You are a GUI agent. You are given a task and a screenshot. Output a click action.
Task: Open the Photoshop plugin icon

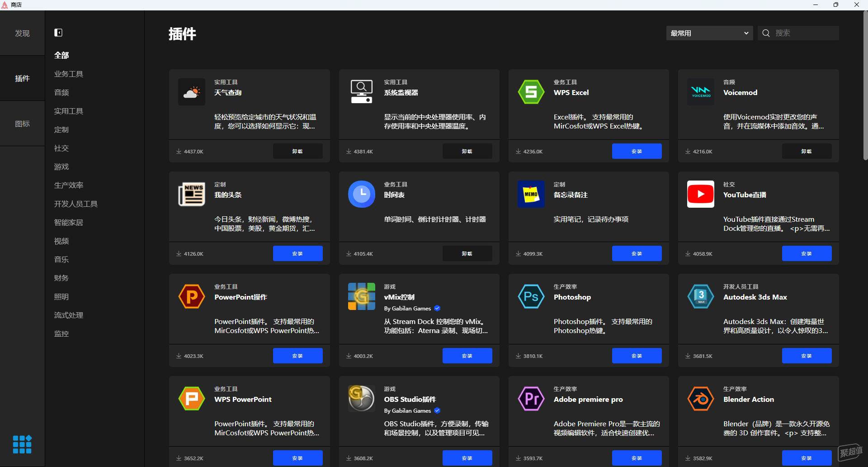click(x=531, y=296)
